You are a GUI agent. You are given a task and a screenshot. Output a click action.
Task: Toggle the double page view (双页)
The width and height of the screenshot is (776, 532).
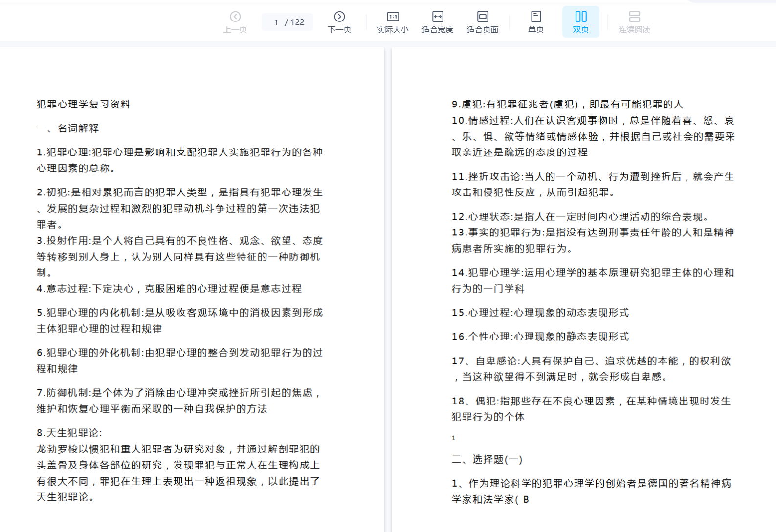pos(580,22)
